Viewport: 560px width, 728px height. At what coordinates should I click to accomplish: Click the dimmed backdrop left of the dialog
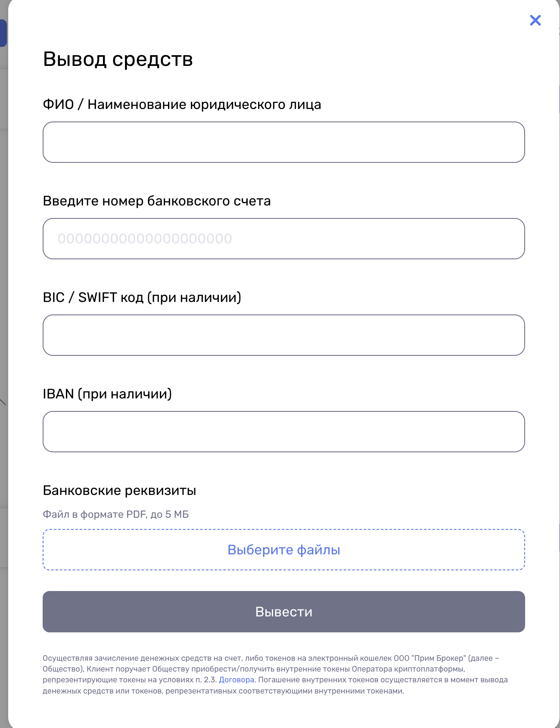3,302
